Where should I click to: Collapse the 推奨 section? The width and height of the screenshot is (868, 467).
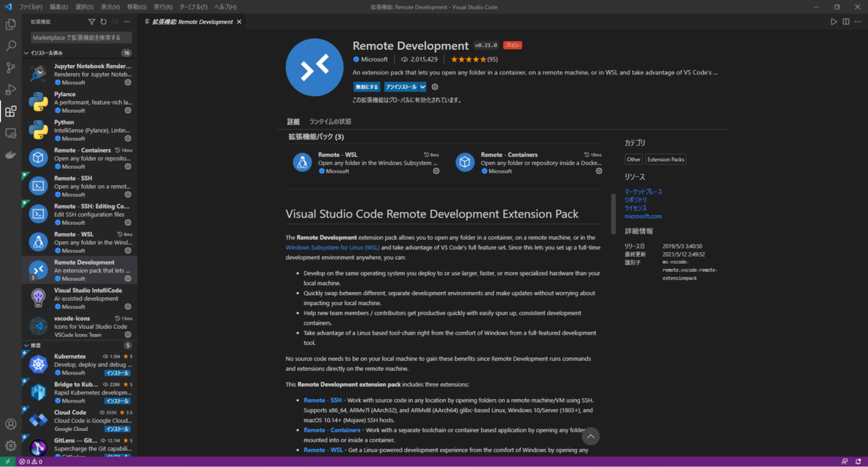coord(79,345)
